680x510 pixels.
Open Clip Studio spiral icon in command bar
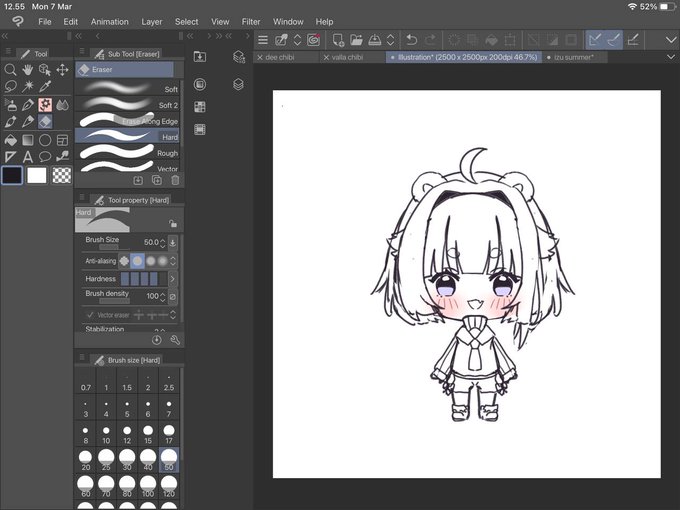coord(314,40)
